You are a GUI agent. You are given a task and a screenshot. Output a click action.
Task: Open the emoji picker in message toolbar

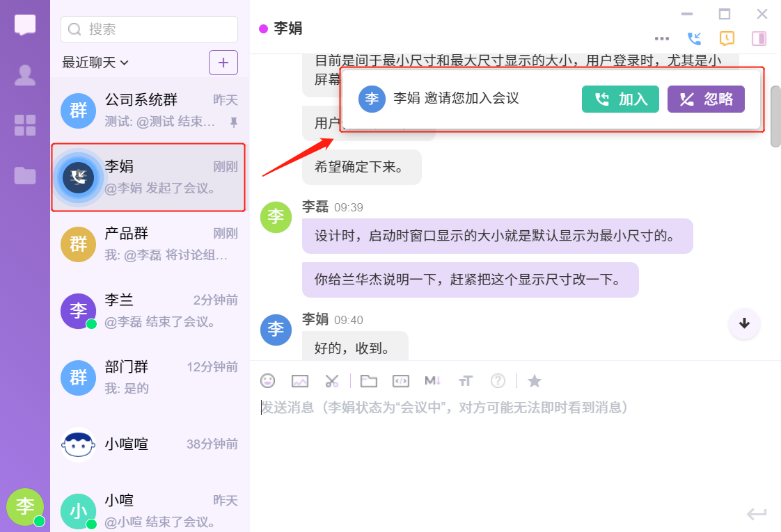[267, 380]
